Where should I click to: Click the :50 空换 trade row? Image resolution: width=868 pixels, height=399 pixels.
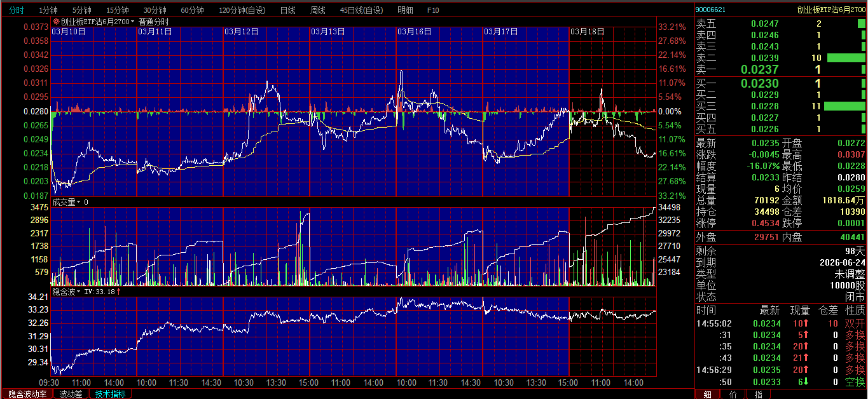pos(781,382)
